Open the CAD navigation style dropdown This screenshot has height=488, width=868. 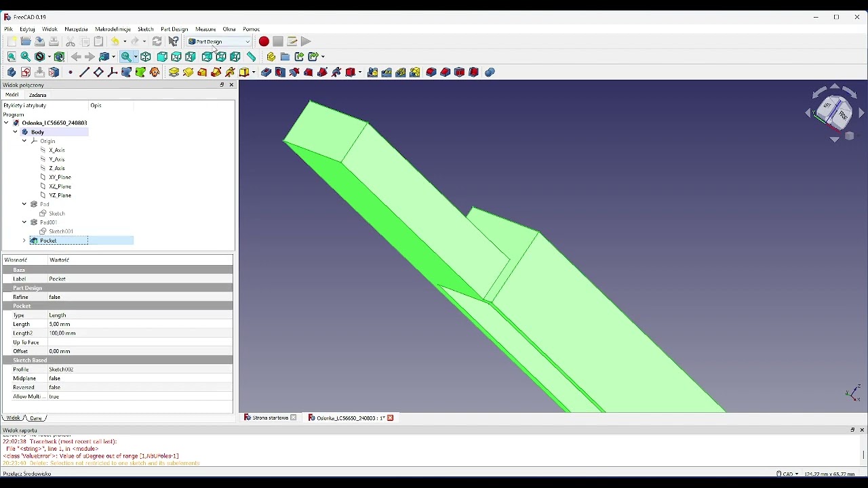pyautogui.click(x=787, y=474)
